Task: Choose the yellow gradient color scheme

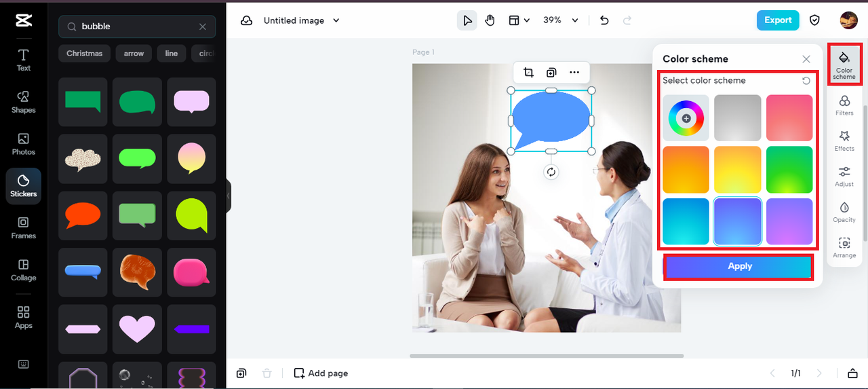Action: coord(738,170)
